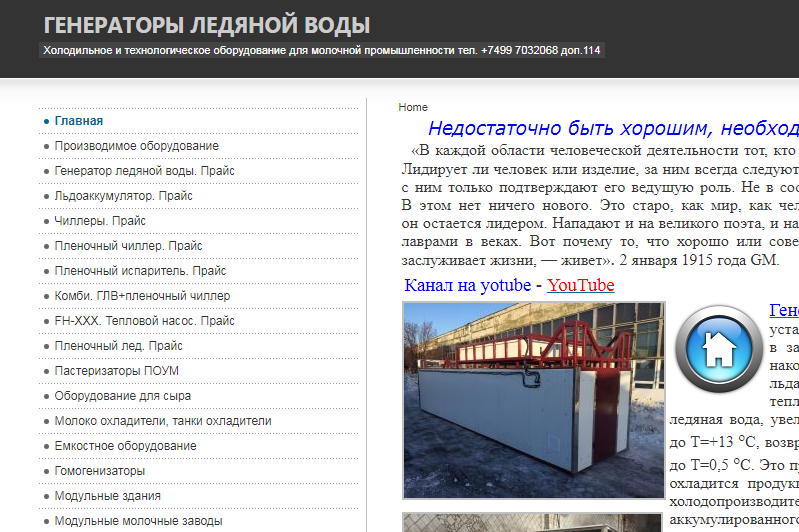Open Модульные молочные заводы
Image resolution: width=799 pixels, height=532 pixels.
[139, 520]
